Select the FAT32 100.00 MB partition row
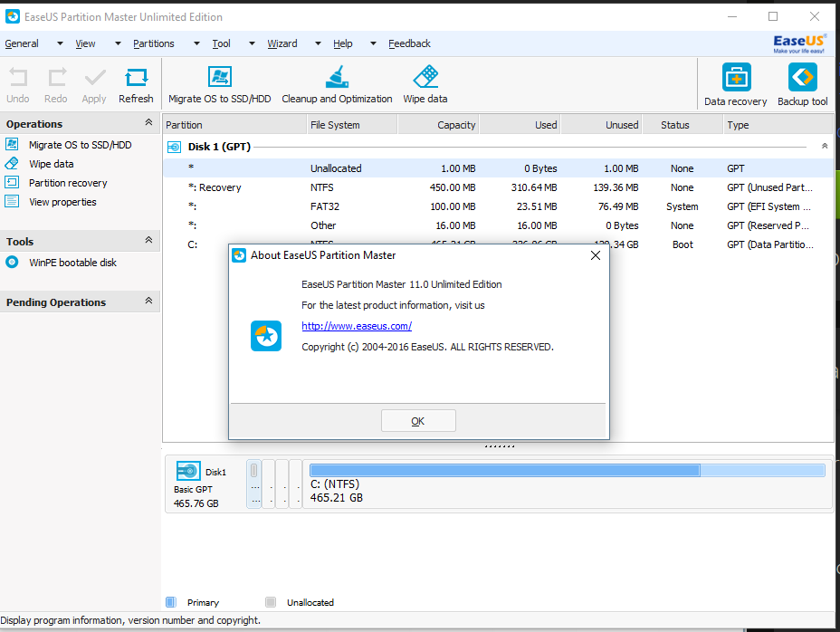840x632 pixels. click(498, 206)
